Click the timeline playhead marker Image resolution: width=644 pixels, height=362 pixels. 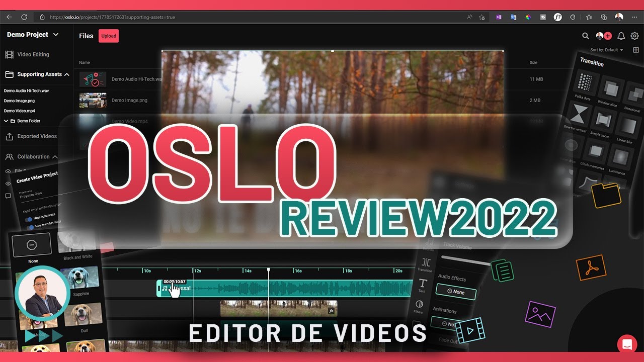click(268, 270)
